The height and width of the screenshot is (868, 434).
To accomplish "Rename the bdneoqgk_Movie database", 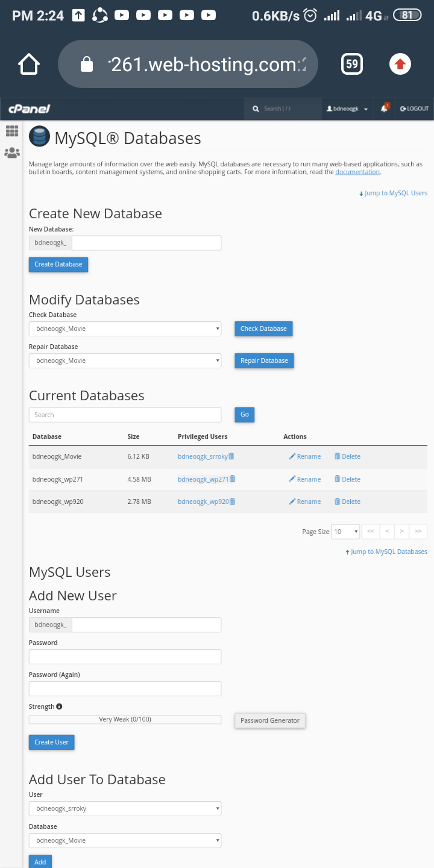I will click(305, 456).
